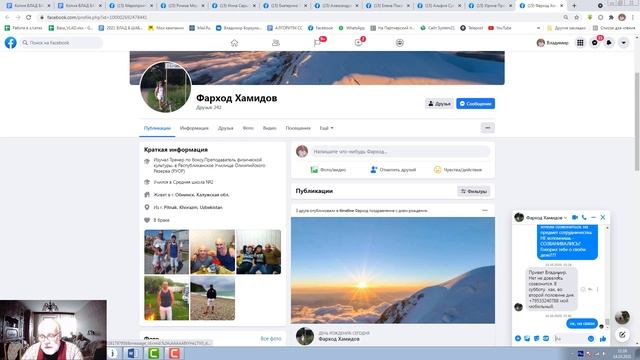Open a new browser tab
The image size is (640, 360).
click(x=574, y=6)
